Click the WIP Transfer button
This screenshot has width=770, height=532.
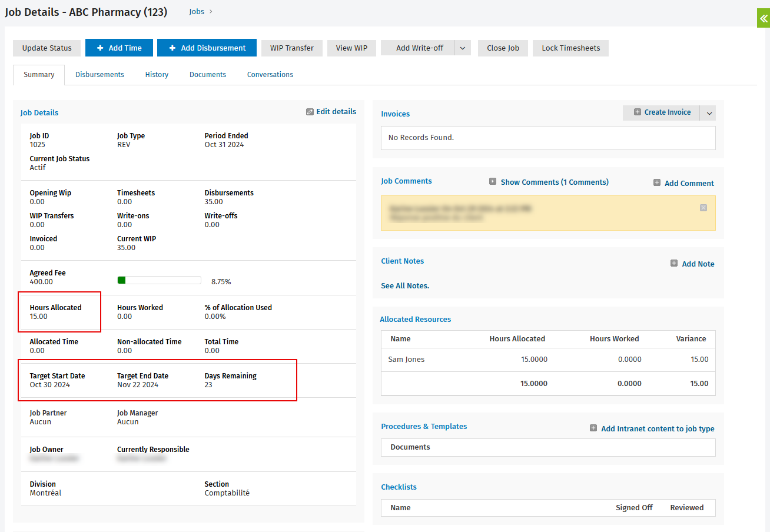coord(292,48)
